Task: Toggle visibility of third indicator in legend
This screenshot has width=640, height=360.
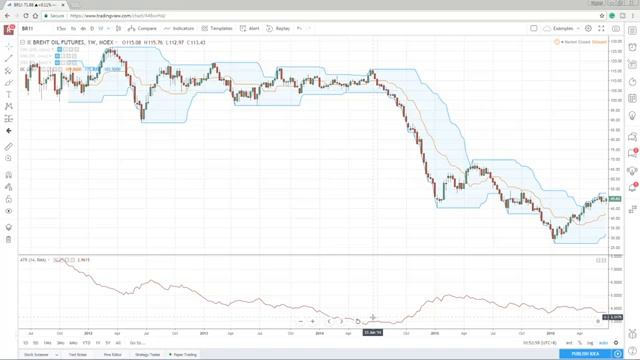Action: coord(58,62)
